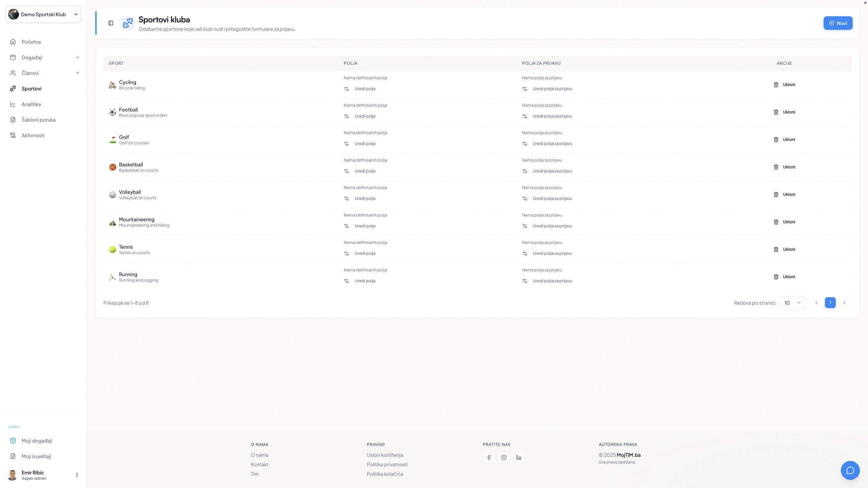The width and height of the screenshot is (868, 488).
Task: Click the sliders icon for Golf fields
Action: point(347,144)
